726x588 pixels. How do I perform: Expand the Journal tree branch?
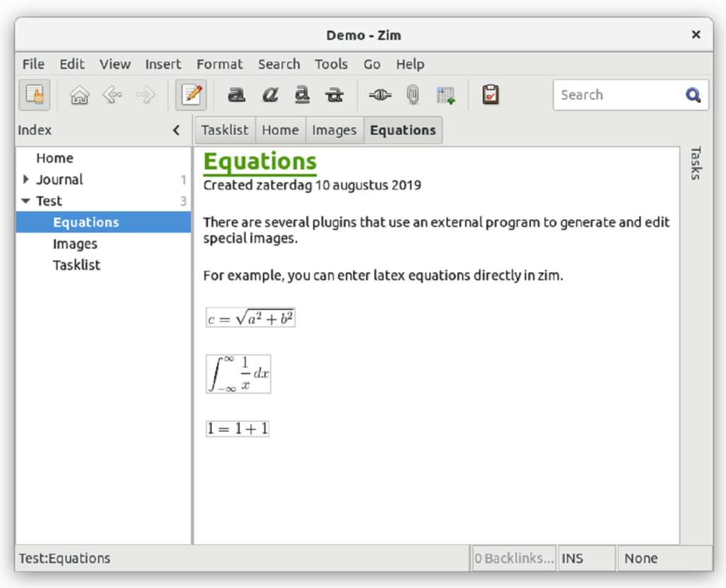pyautogui.click(x=26, y=179)
